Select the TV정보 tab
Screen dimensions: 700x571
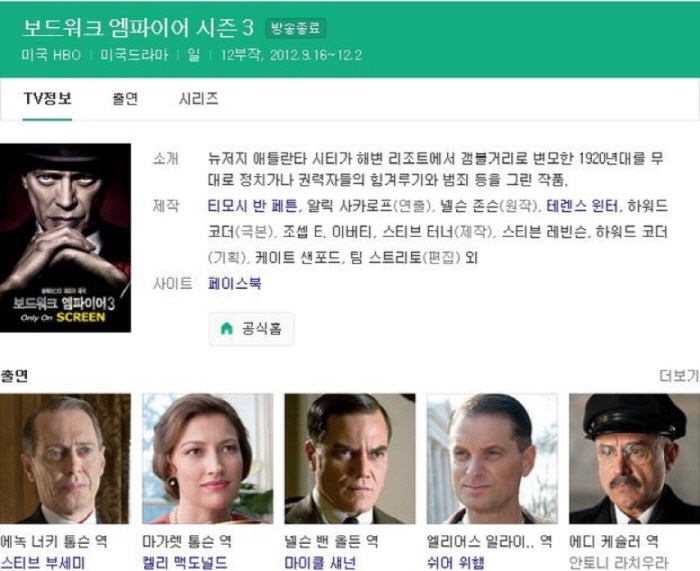(47, 99)
